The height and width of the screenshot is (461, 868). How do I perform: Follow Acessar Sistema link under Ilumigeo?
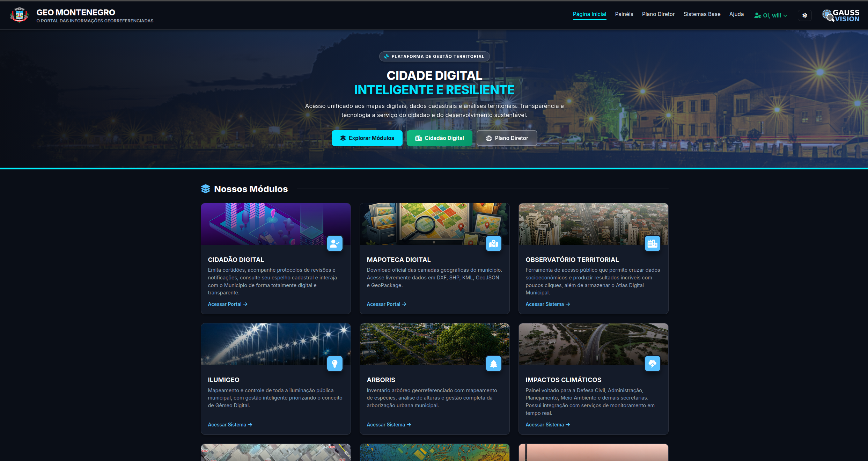tap(230, 425)
